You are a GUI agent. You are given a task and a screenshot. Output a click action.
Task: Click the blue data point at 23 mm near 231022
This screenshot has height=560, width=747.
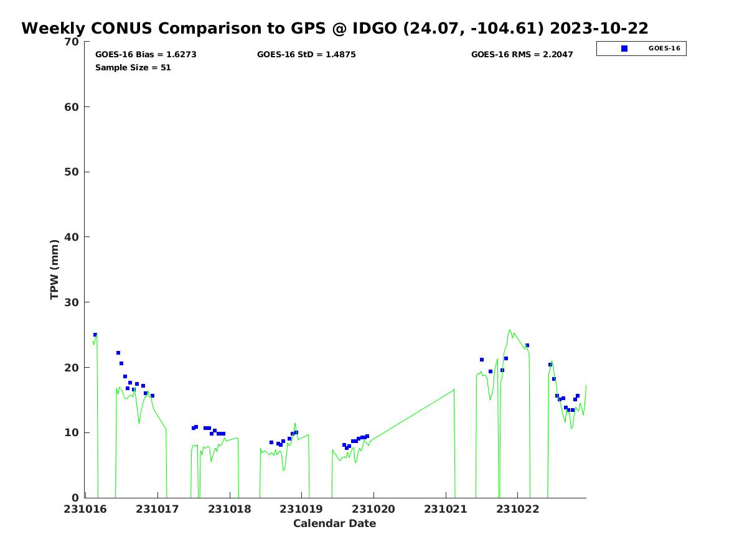click(527, 345)
